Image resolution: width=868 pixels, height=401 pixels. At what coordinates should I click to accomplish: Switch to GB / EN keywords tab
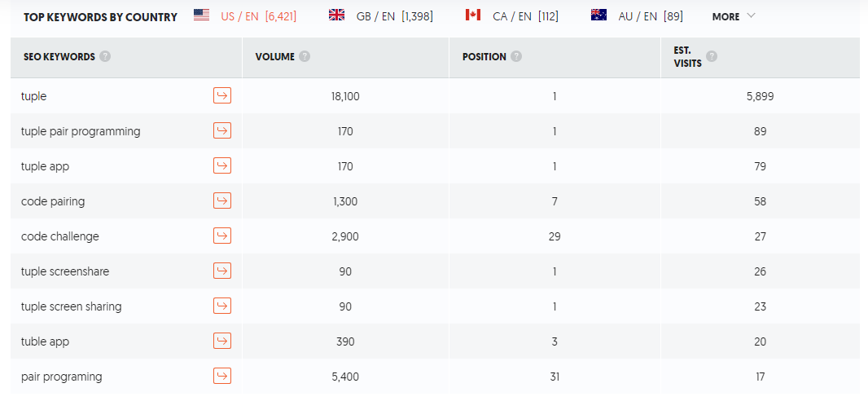point(380,16)
